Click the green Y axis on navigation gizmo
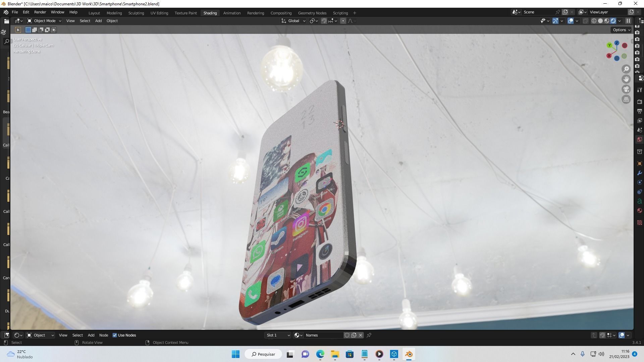The width and height of the screenshot is (644, 362). coord(609,45)
